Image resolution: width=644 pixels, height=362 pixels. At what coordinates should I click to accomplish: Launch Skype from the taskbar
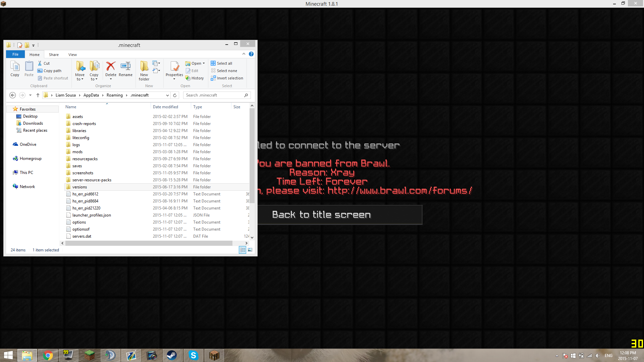coord(193,355)
